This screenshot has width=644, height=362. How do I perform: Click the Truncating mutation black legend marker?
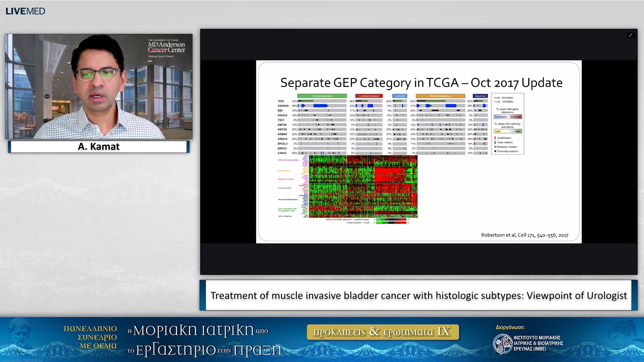495,151
